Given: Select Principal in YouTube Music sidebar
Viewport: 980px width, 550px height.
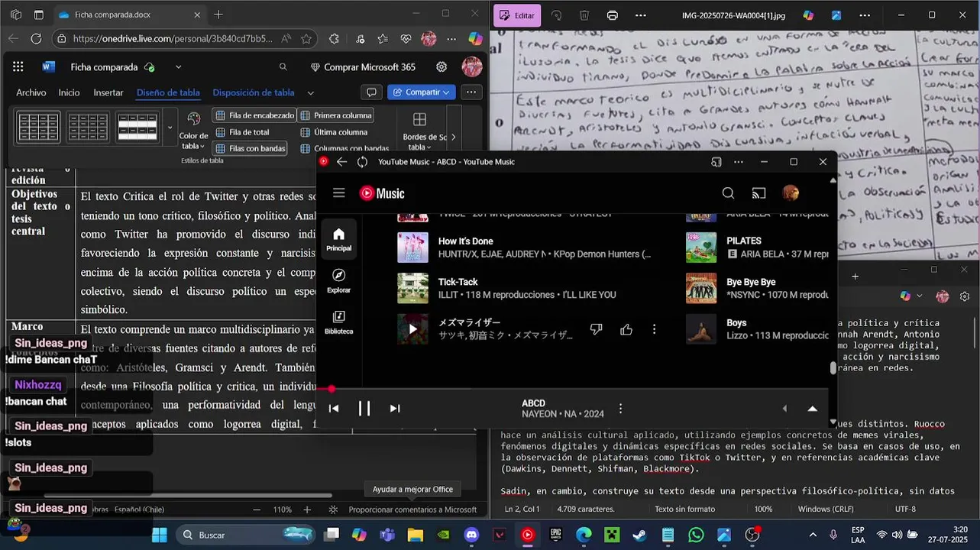Looking at the screenshot, I should [x=339, y=239].
